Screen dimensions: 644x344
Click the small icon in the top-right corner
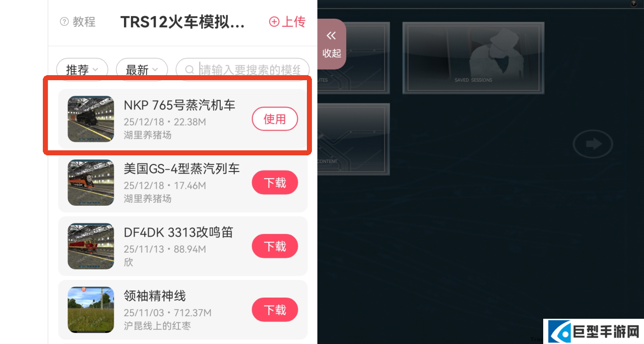click(x=634, y=3)
